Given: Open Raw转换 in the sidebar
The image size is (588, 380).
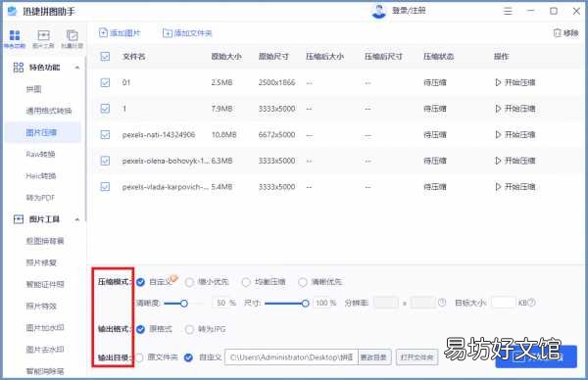Looking at the screenshot, I should tap(40, 154).
